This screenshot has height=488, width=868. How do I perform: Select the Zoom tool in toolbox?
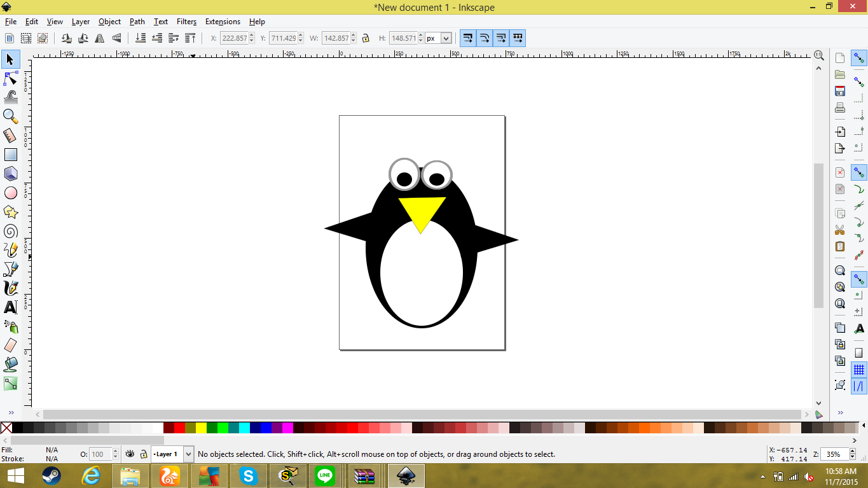click(x=11, y=116)
